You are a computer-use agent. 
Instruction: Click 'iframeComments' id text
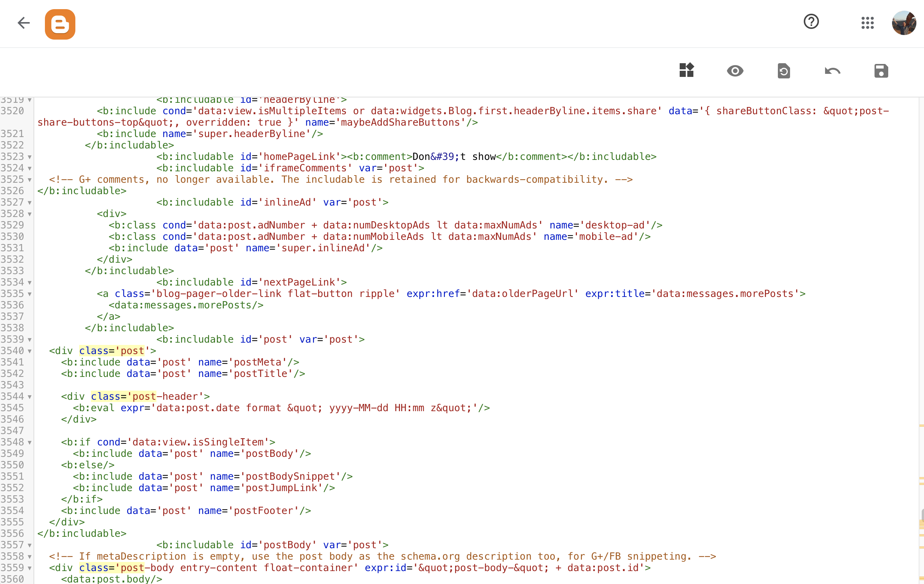[x=305, y=168]
